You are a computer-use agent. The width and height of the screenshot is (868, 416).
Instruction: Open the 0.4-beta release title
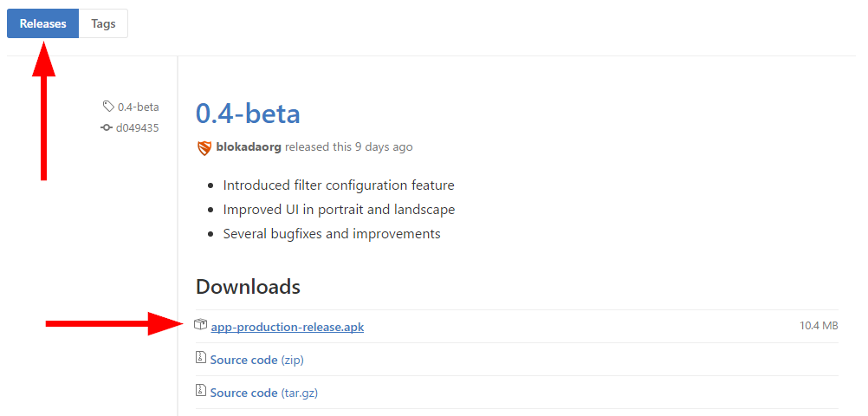pyautogui.click(x=248, y=113)
